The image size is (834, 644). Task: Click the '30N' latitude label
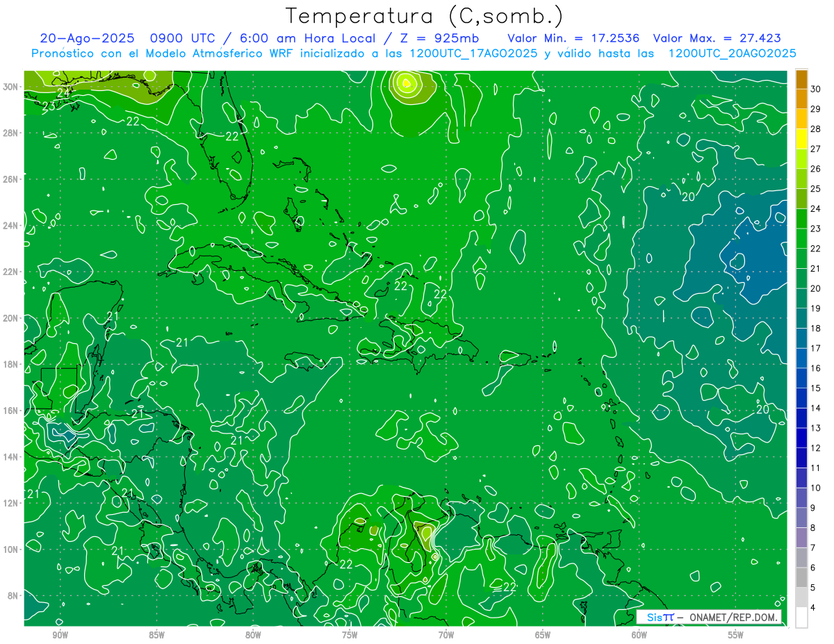pyautogui.click(x=10, y=87)
